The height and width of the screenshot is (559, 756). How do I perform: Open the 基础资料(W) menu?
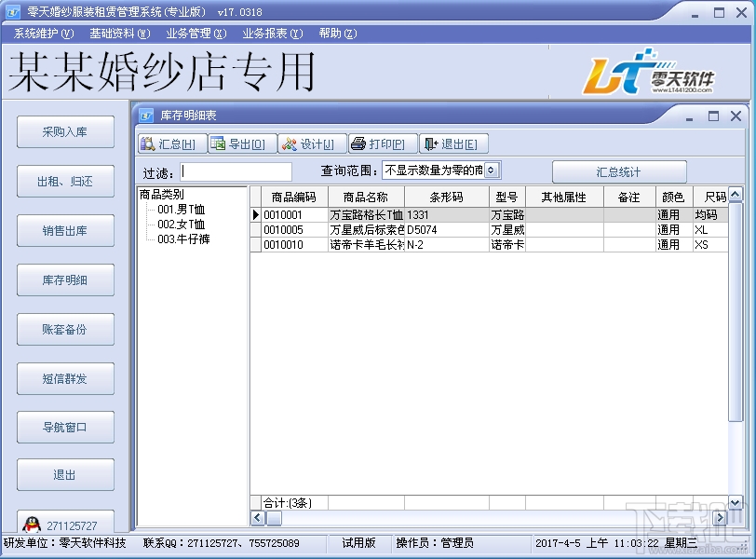tap(119, 34)
